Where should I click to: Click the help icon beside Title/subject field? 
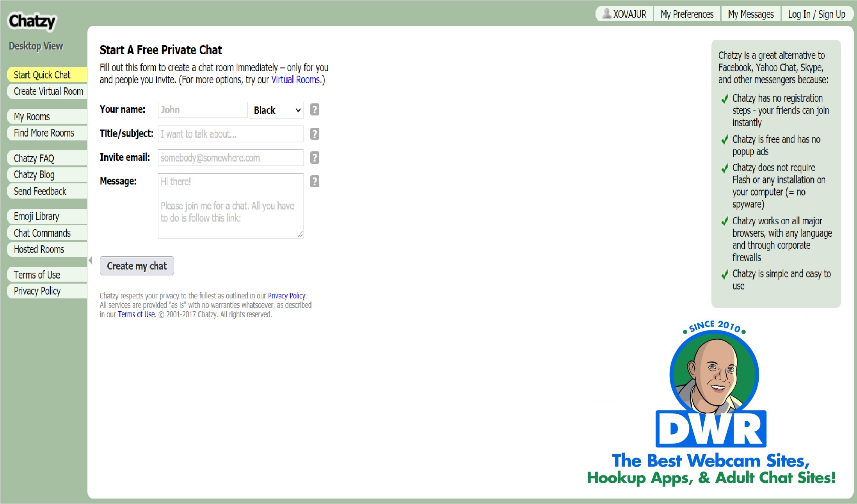tap(315, 134)
